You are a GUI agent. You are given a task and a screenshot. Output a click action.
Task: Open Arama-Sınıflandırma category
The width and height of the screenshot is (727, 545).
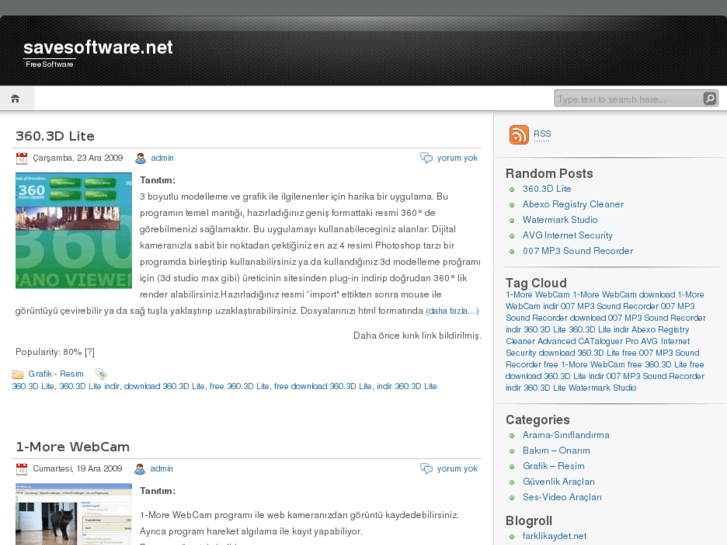[x=566, y=435]
